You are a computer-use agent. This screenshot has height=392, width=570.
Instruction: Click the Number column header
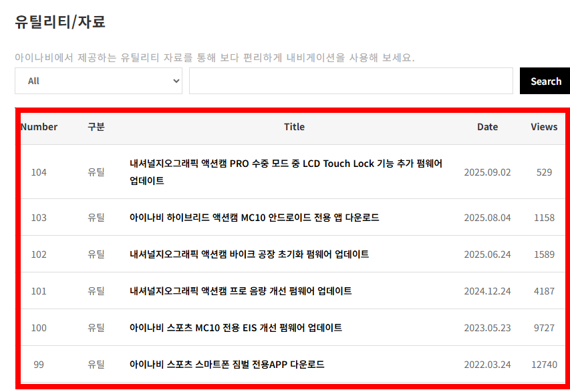pyautogui.click(x=38, y=126)
